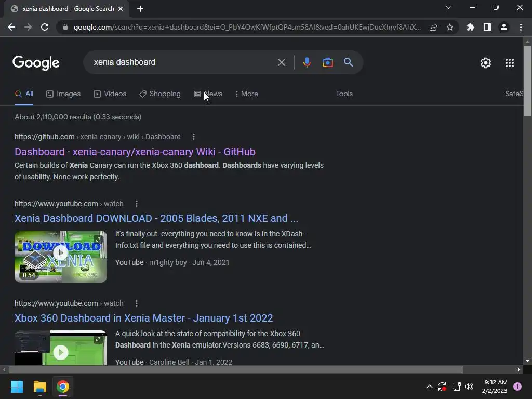Viewport: 532px width, 399px height.
Task: Click the scroll right arrow
Action: click(519, 369)
